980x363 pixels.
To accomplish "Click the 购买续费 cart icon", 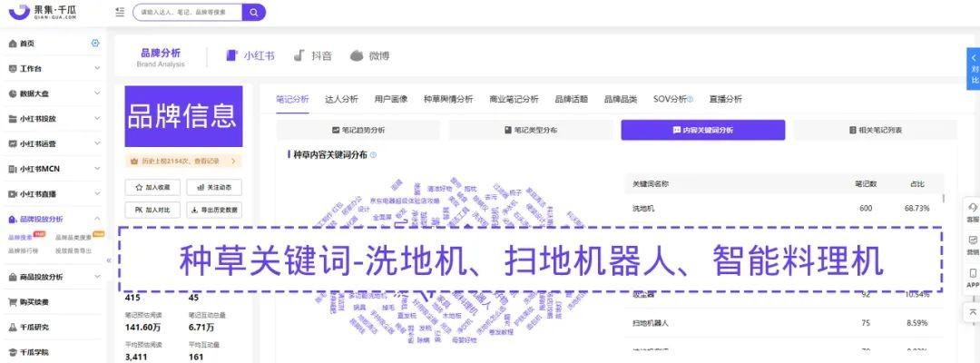I will click(x=13, y=302).
